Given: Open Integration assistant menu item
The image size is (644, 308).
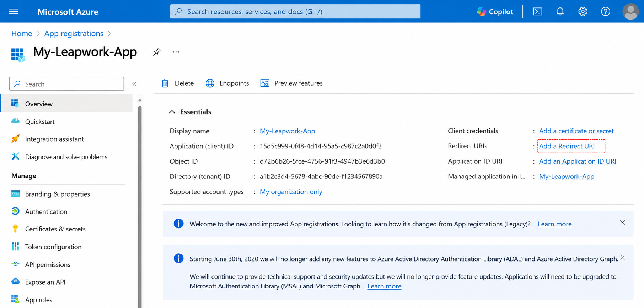Looking at the screenshot, I should point(54,139).
